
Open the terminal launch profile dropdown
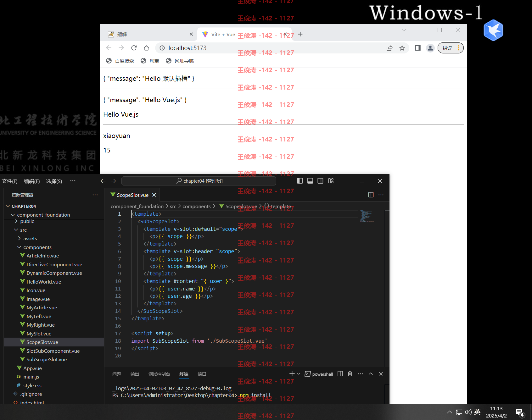[299, 374]
